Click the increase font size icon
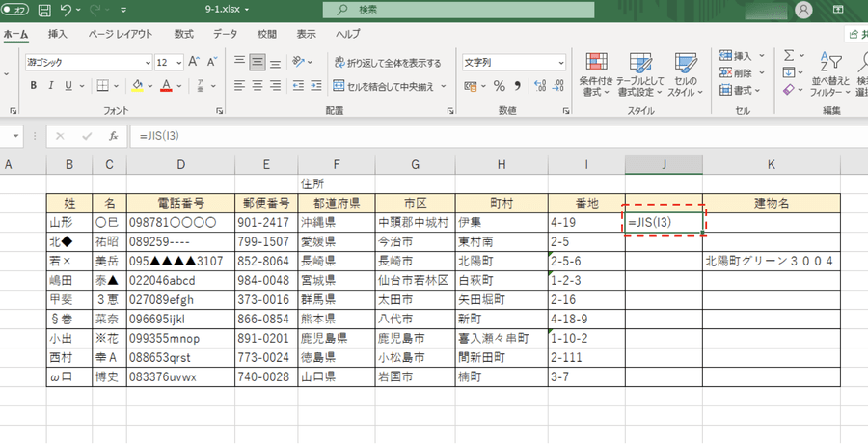The height and width of the screenshot is (446, 868). (193, 62)
